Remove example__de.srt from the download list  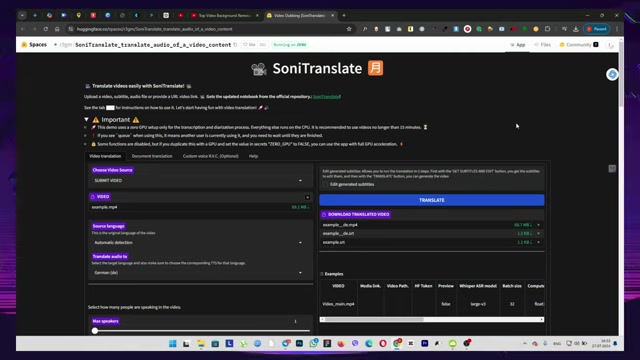538,233
